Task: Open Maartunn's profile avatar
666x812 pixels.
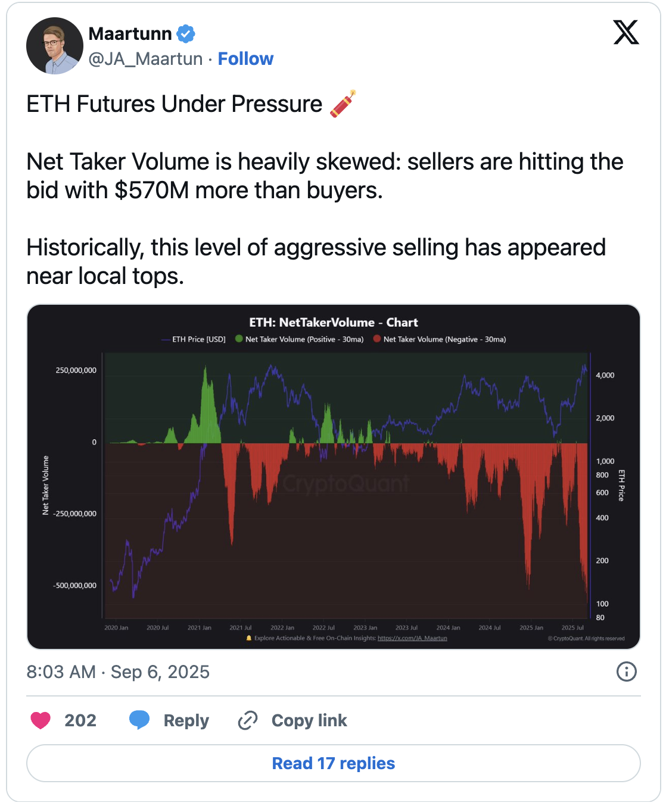Action: 55,46
